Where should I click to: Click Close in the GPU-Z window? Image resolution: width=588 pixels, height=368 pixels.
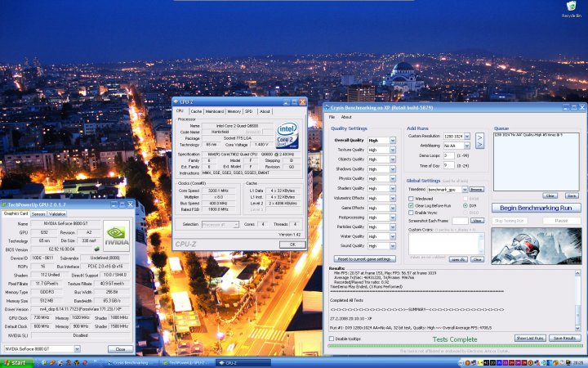[x=120, y=349]
